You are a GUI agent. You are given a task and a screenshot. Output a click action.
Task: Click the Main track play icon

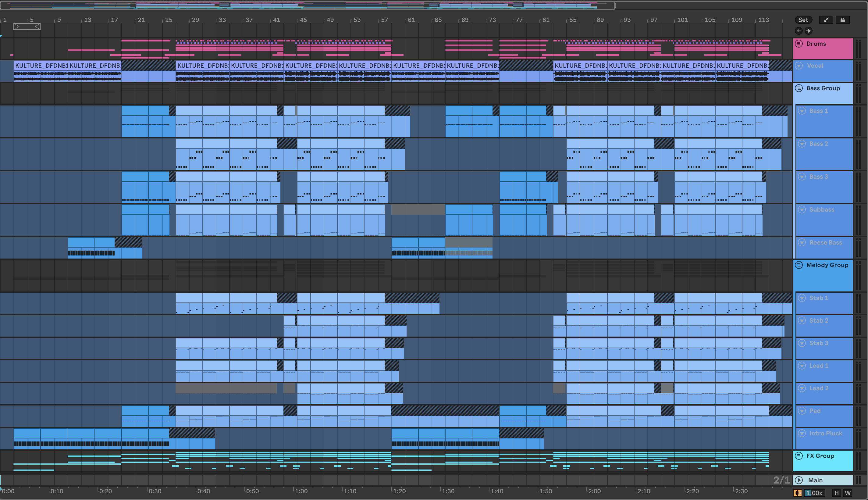click(799, 480)
